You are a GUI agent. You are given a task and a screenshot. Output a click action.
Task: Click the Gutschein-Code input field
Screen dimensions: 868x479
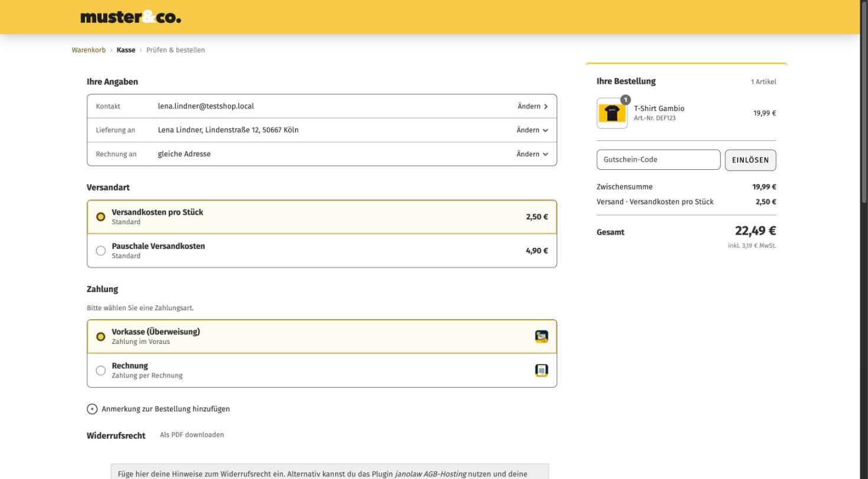[x=659, y=160]
